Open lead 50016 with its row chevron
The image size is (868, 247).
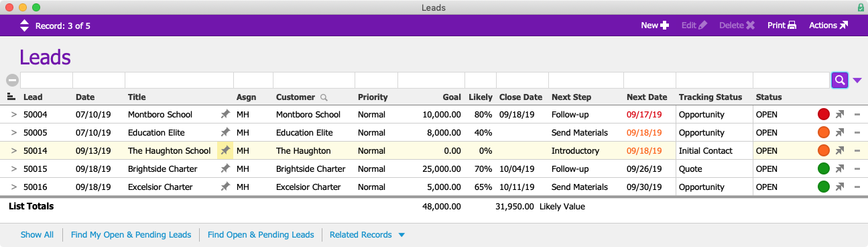(13, 187)
